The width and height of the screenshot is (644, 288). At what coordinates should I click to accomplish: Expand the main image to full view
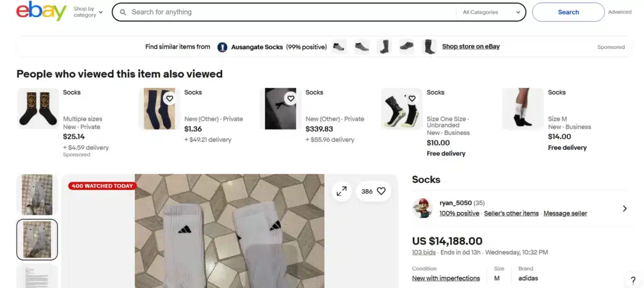coord(341,191)
